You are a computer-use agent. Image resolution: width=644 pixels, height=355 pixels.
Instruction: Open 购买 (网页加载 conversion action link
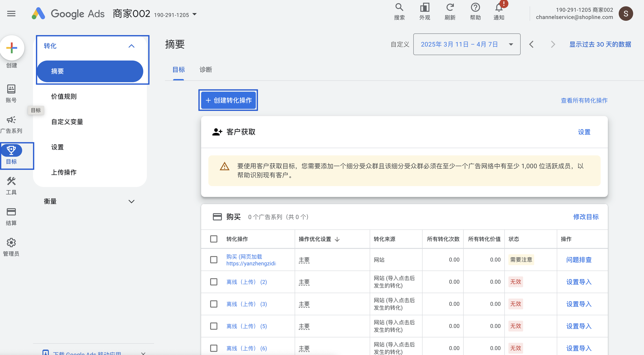tap(251, 260)
